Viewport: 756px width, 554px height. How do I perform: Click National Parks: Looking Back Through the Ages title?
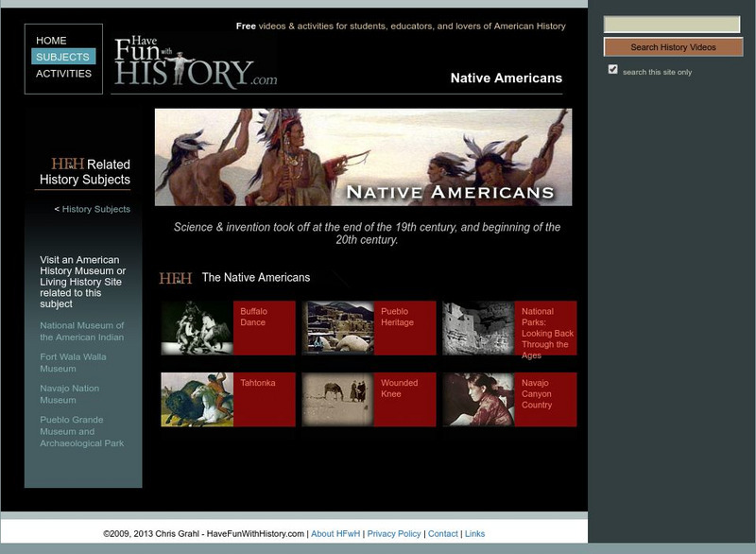click(x=547, y=333)
